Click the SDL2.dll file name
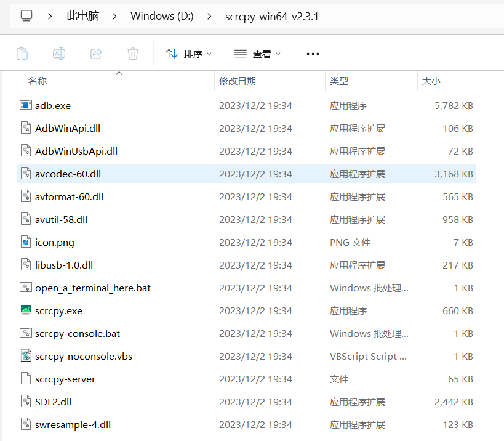Viewport: 504px width, 441px height. 53,402
